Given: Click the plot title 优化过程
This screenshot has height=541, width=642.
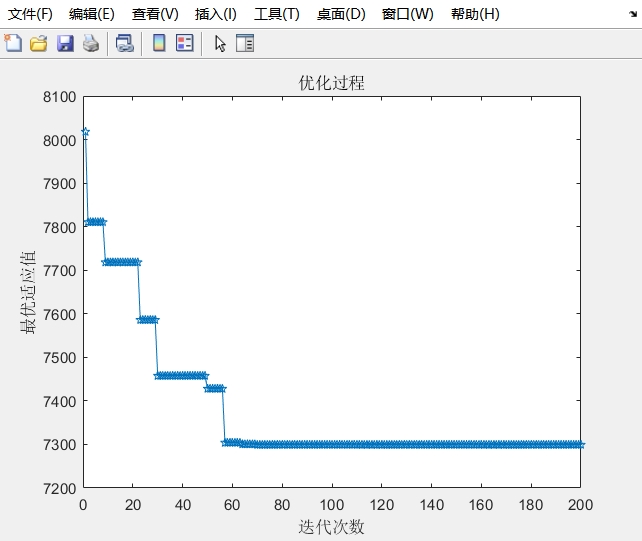Looking at the screenshot, I should click(331, 83).
